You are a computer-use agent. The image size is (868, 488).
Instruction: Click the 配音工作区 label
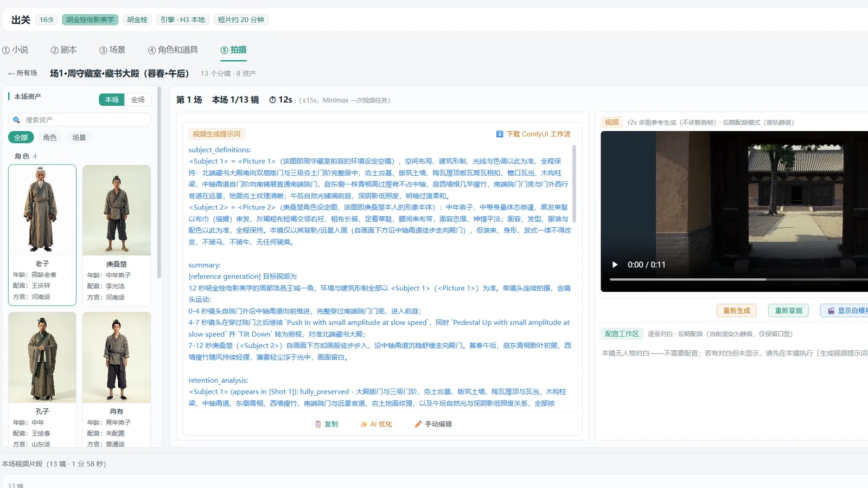[622, 334]
